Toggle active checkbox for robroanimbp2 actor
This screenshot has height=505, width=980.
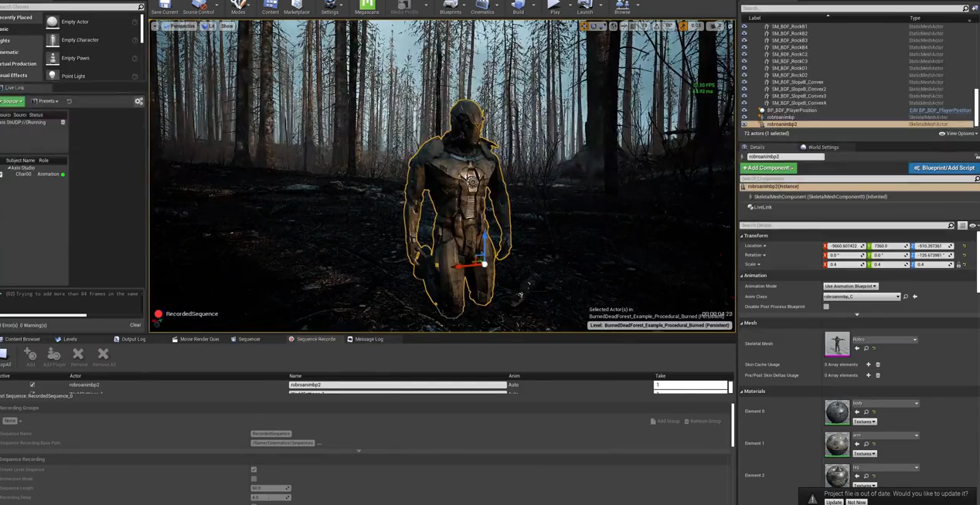pyautogui.click(x=32, y=385)
